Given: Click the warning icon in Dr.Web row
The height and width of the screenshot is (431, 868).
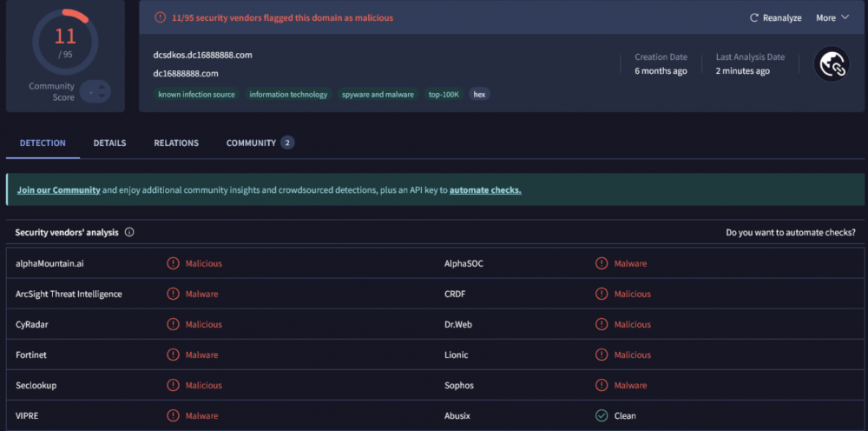Looking at the screenshot, I should (x=602, y=324).
